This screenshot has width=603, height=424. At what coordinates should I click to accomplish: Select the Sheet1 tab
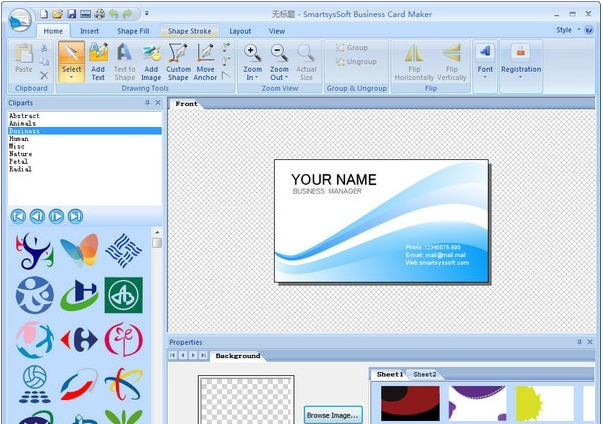click(x=390, y=374)
